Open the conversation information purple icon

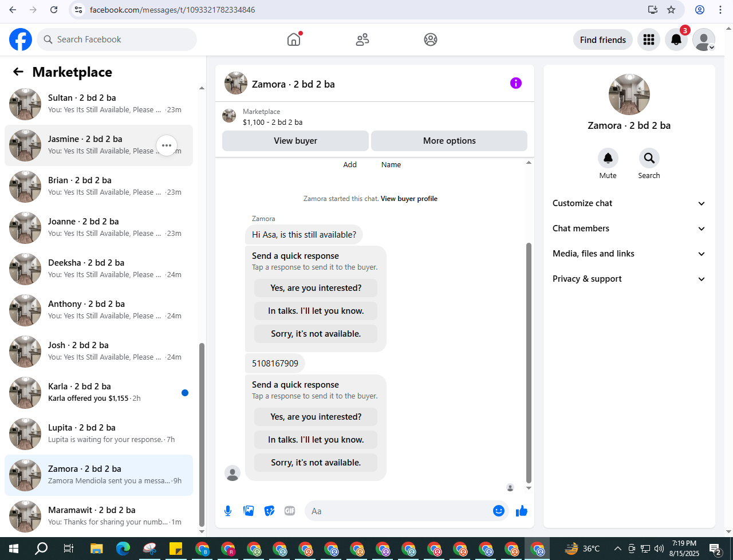[x=516, y=83]
